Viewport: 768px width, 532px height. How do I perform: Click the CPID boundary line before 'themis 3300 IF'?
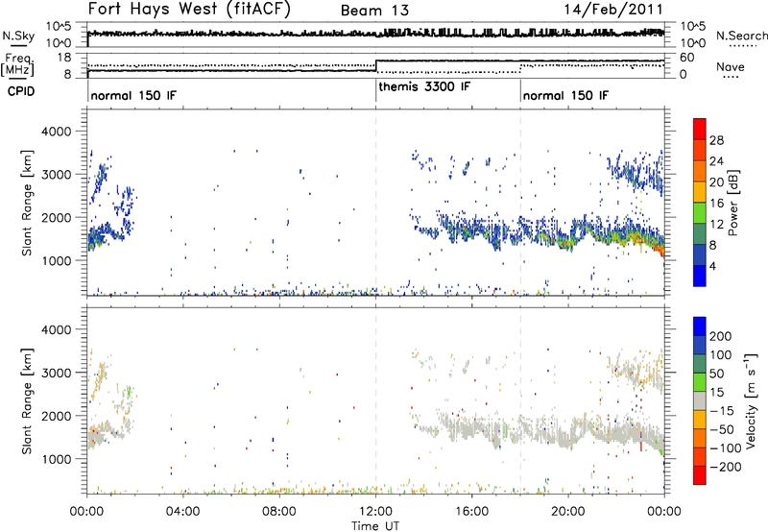(x=375, y=91)
